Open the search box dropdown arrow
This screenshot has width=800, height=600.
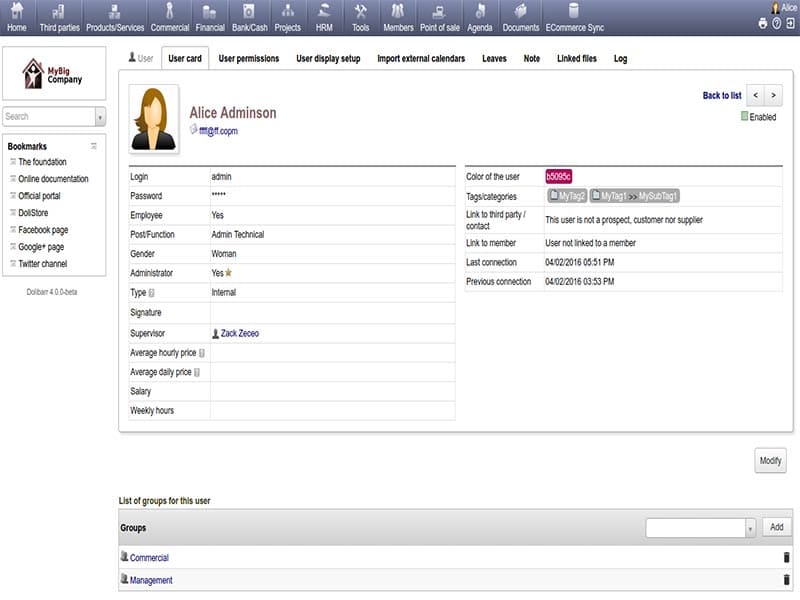(100, 117)
